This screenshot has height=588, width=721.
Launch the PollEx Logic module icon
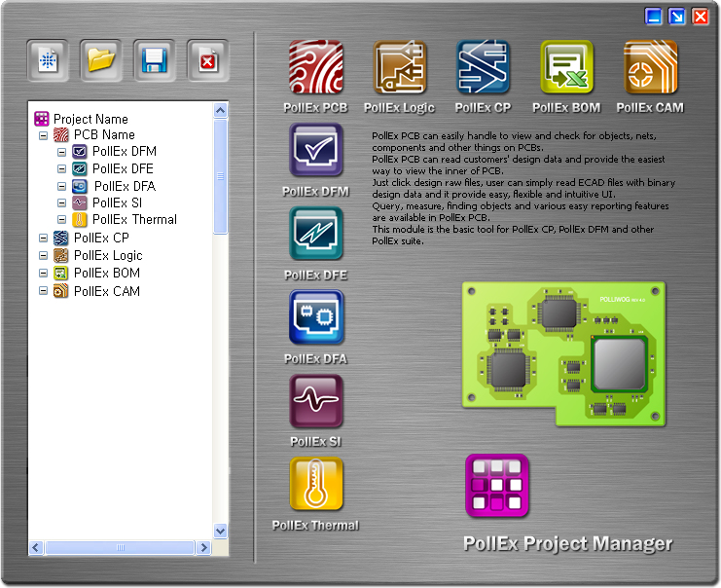tap(400, 67)
